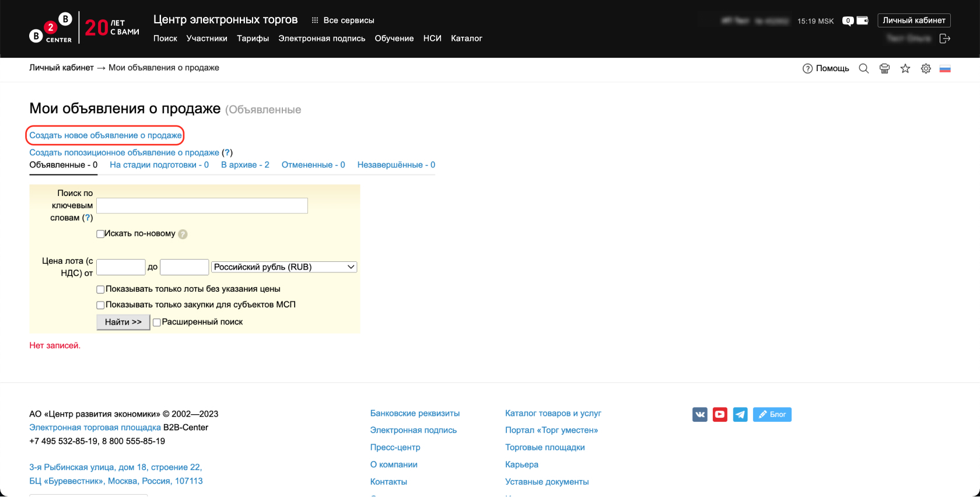Image resolution: width=980 pixels, height=497 pixels.
Task: Click the logout icon in header
Action: (x=945, y=38)
